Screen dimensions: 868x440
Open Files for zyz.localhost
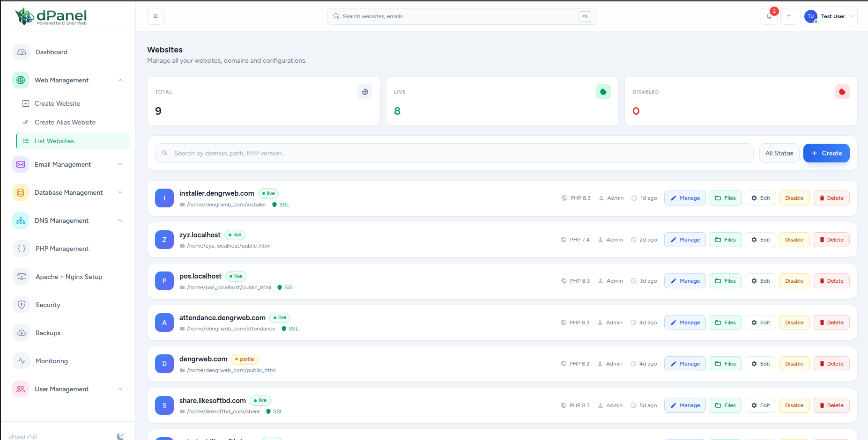725,240
